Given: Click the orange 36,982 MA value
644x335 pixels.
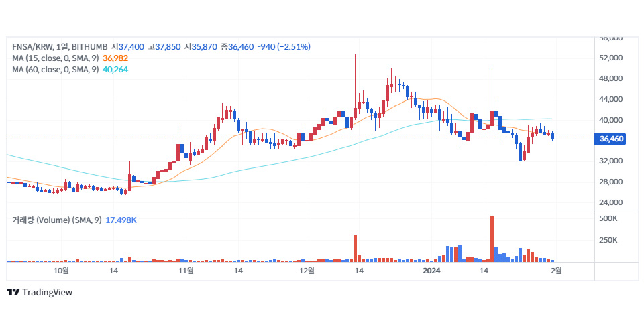Looking at the screenshot, I should 115,58.
